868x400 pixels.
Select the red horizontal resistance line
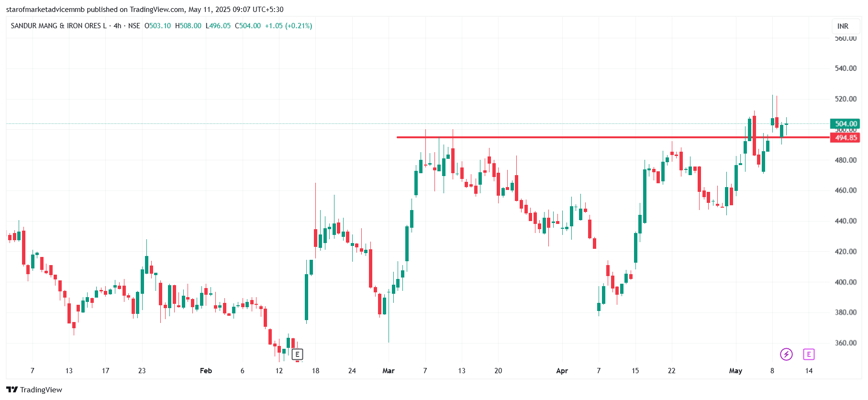[613, 137]
